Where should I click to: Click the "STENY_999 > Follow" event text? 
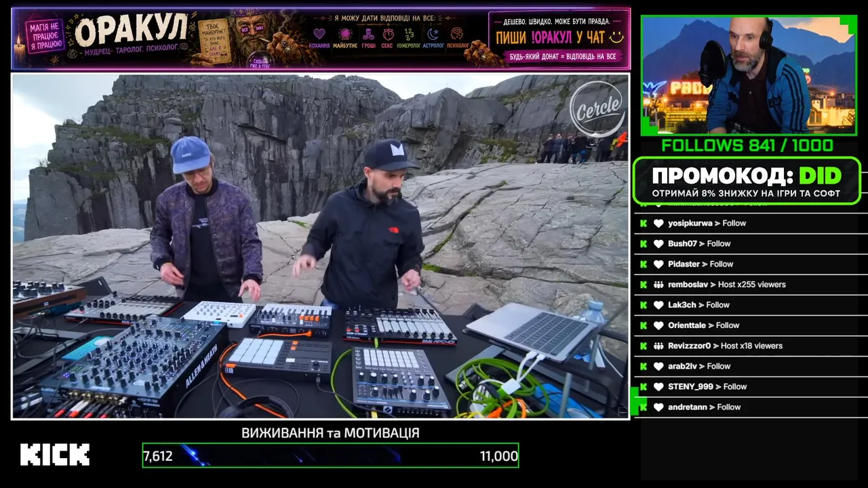click(x=707, y=386)
